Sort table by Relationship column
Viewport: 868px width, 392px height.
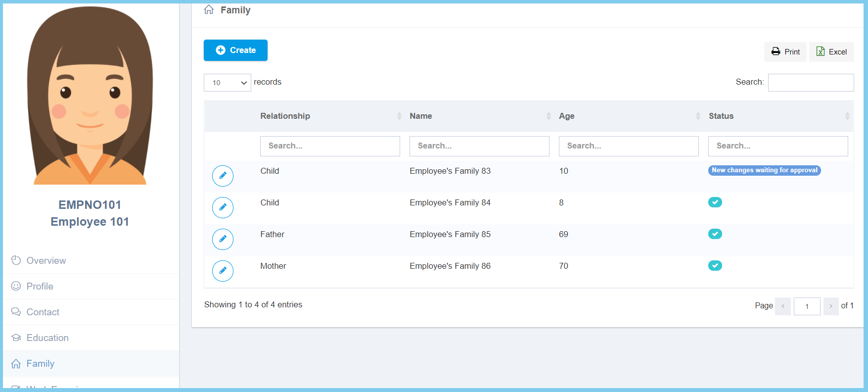point(285,116)
